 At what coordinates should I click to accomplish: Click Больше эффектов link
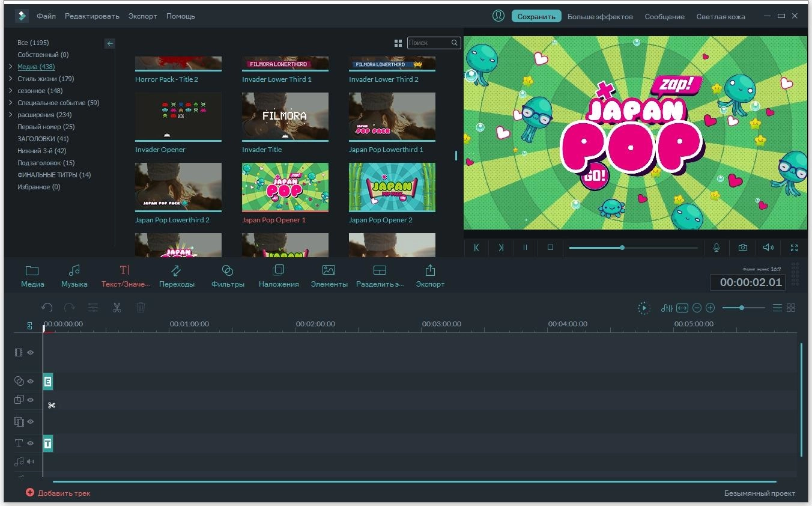(600, 17)
